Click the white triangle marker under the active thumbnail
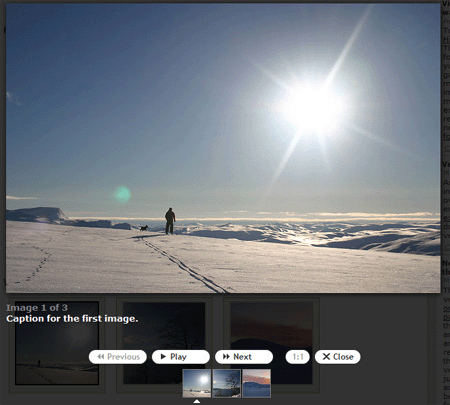Screen dimensions: 450x405 coord(197,401)
